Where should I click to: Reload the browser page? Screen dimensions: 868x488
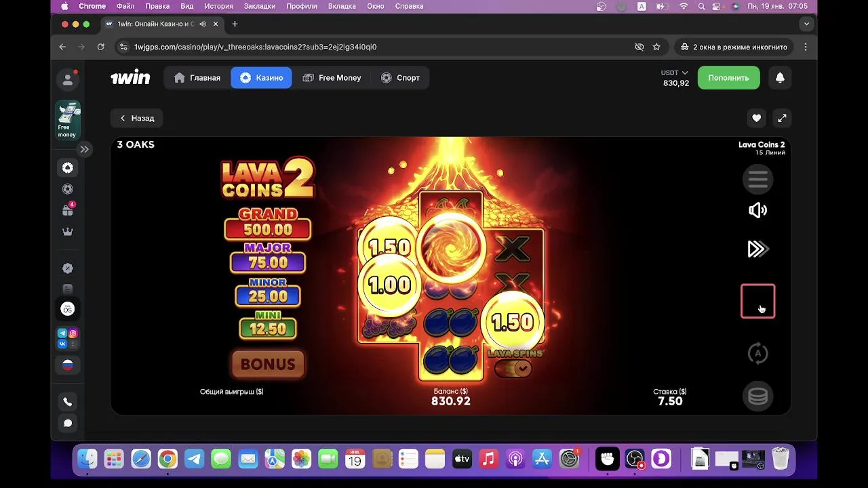point(100,47)
